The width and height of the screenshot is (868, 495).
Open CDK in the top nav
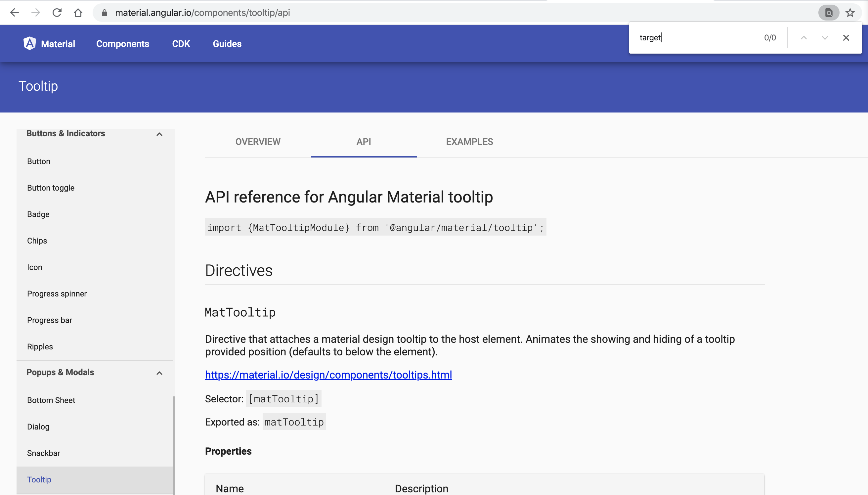pos(181,44)
